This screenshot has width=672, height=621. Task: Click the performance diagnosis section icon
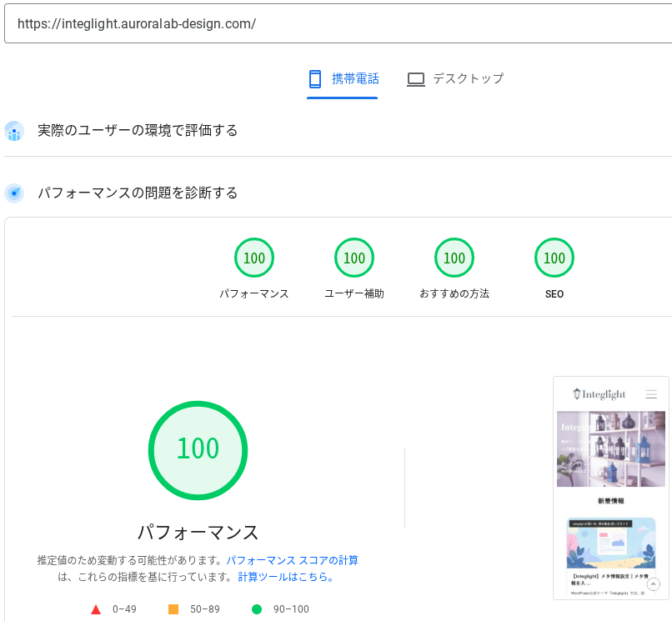[x=14, y=193]
